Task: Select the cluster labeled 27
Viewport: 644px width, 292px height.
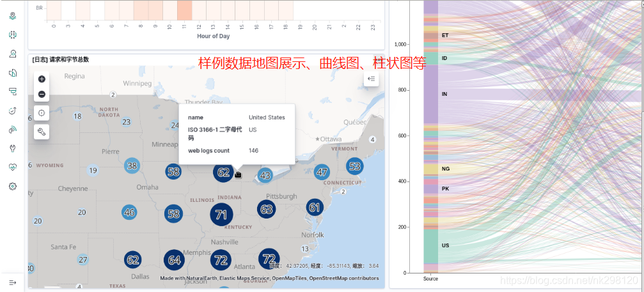Action: tap(83, 259)
